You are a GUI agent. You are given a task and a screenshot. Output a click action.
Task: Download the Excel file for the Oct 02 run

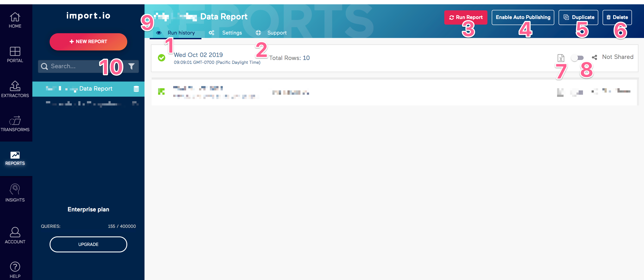coord(561,58)
